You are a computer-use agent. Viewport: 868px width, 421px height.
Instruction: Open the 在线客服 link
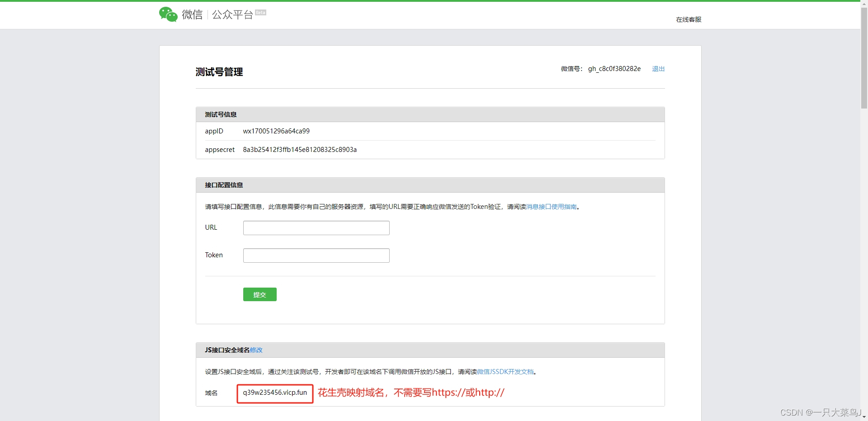[x=689, y=19]
